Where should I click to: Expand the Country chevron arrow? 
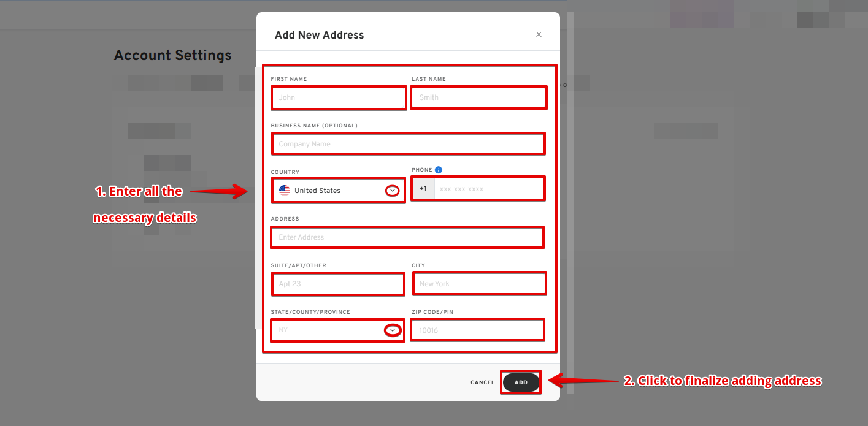click(392, 191)
